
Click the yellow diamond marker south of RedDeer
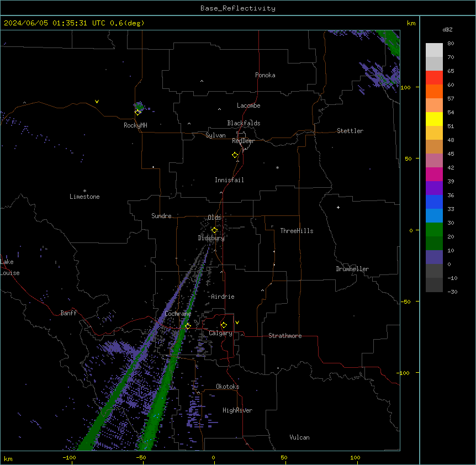pyautogui.click(x=235, y=155)
